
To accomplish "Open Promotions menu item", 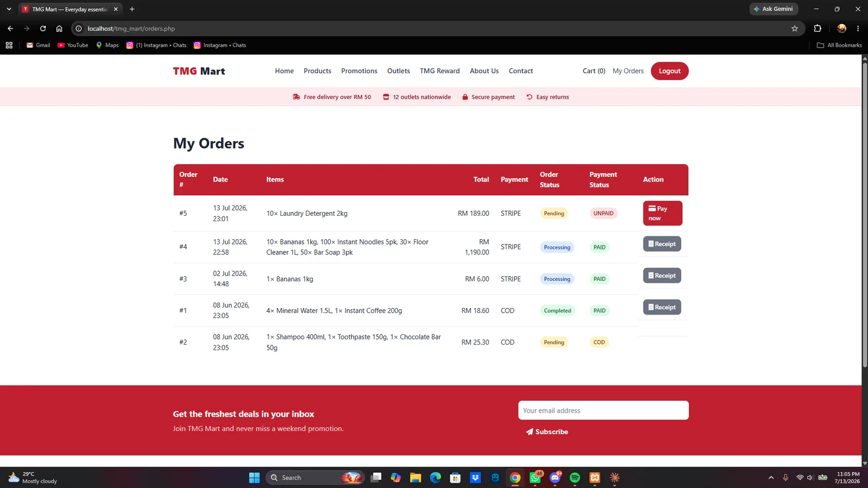I will point(359,71).
